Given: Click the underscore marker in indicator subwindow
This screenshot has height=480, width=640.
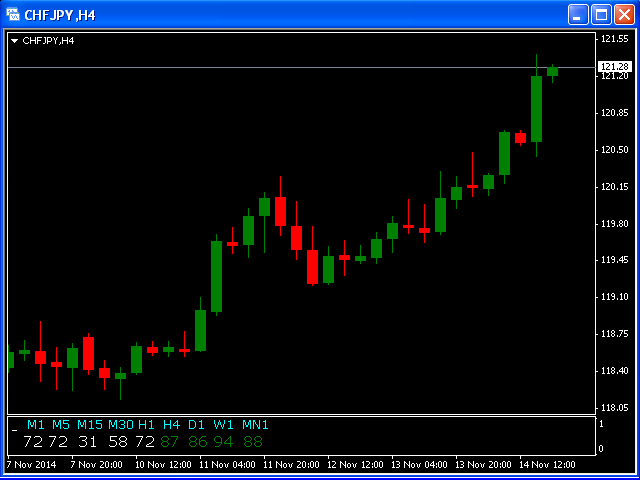Looking at the screenshot, I should pos(14,427).
